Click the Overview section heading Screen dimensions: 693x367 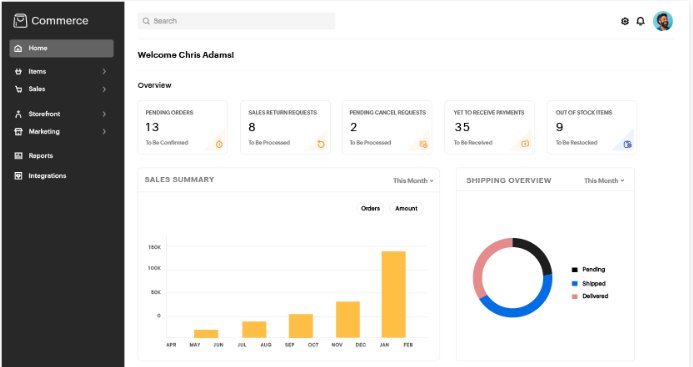tap(154, 85)
